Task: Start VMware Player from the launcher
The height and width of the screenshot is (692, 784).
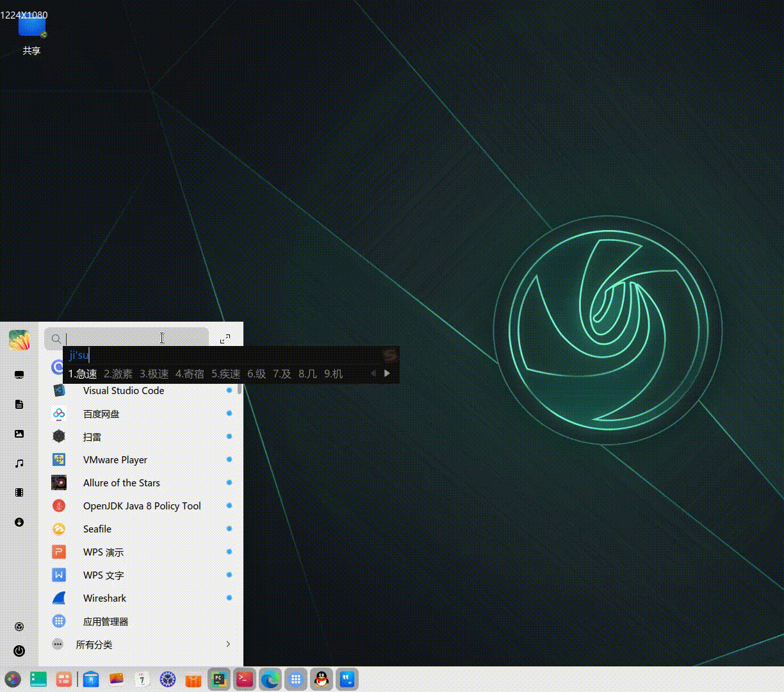Action: click(x=115, y=460)
